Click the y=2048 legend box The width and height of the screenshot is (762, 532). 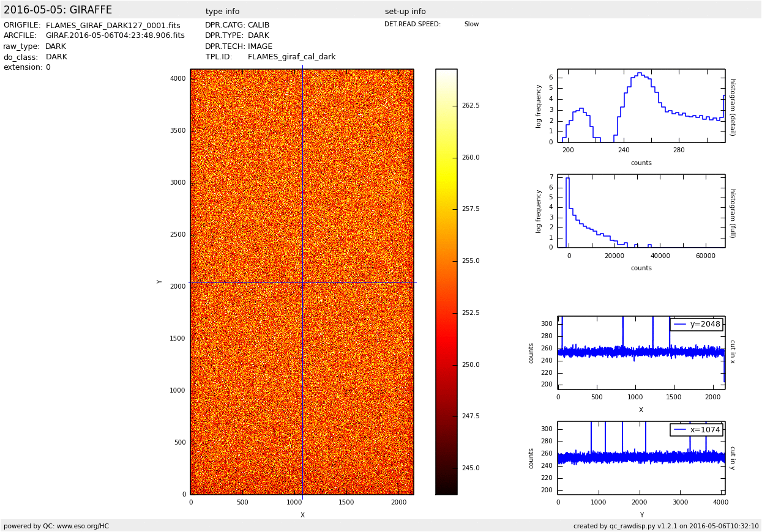697,325
